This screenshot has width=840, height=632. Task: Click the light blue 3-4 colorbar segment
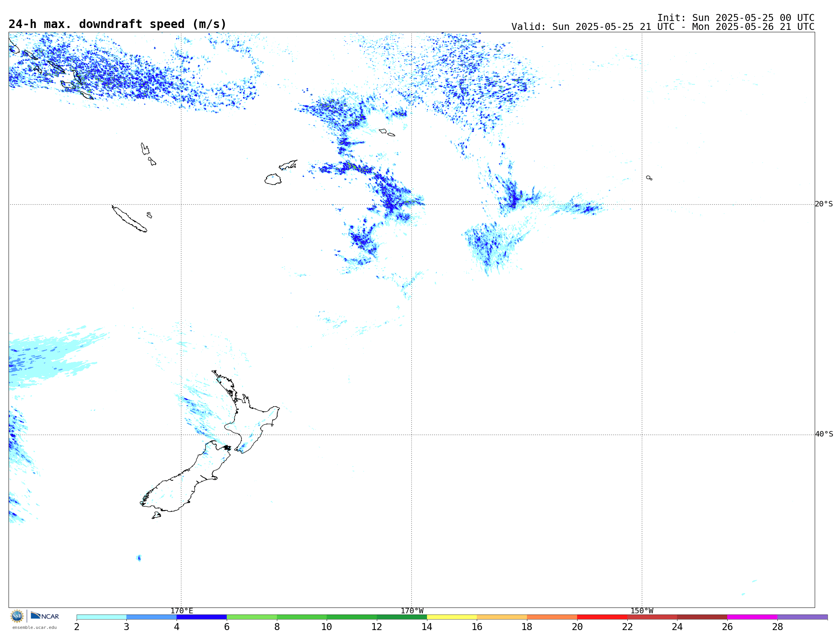coord(152,617)
